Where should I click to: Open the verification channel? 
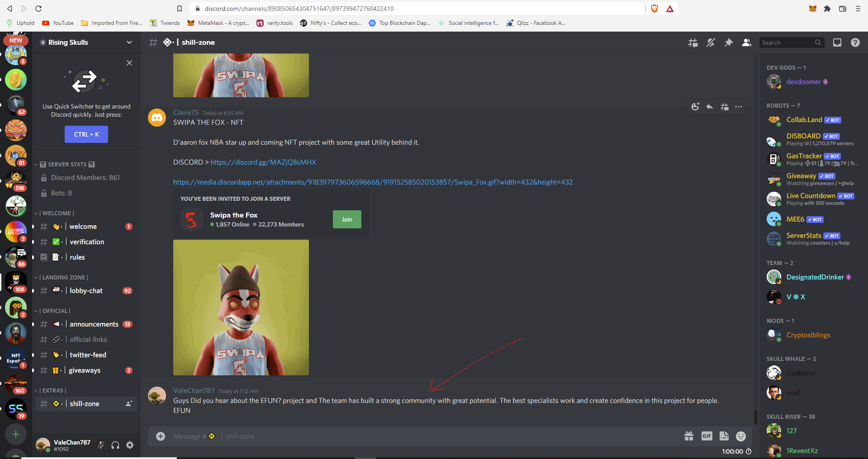pyautogui.click(x=86, y=242)
